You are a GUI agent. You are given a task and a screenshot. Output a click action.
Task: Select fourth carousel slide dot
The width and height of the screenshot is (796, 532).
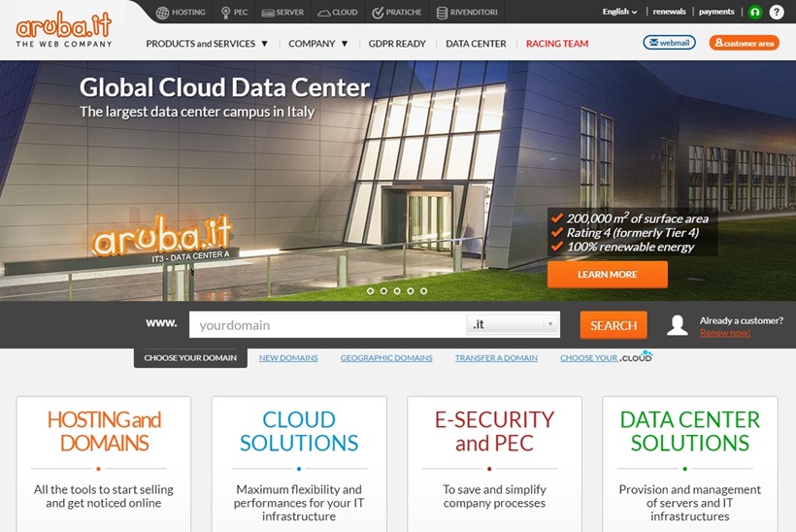[411, 291]
